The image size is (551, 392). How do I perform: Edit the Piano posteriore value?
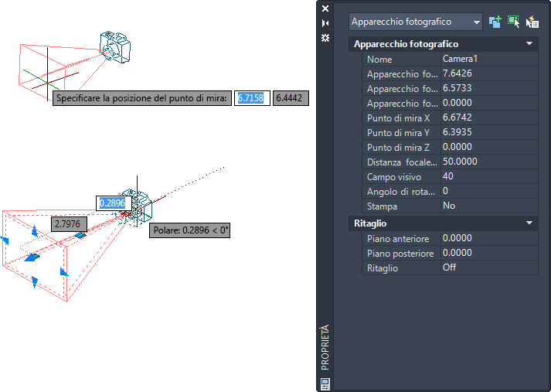coord(489,253)
